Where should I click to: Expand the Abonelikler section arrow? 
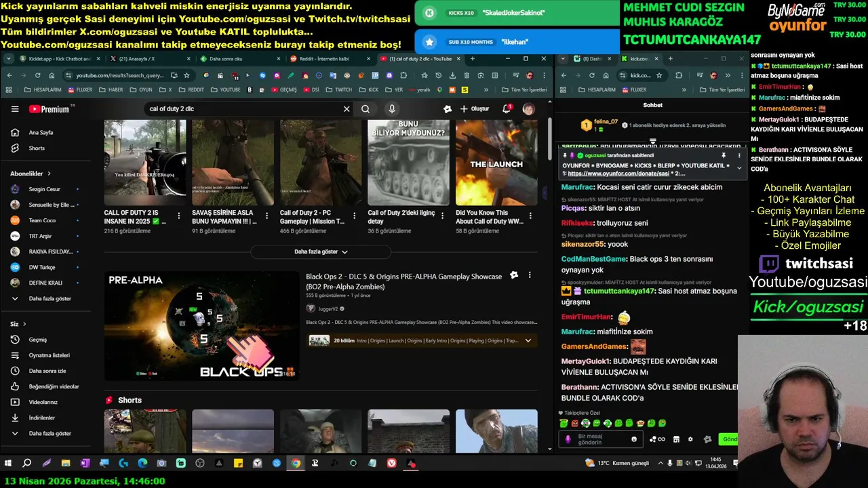click(x=49, y=174)
